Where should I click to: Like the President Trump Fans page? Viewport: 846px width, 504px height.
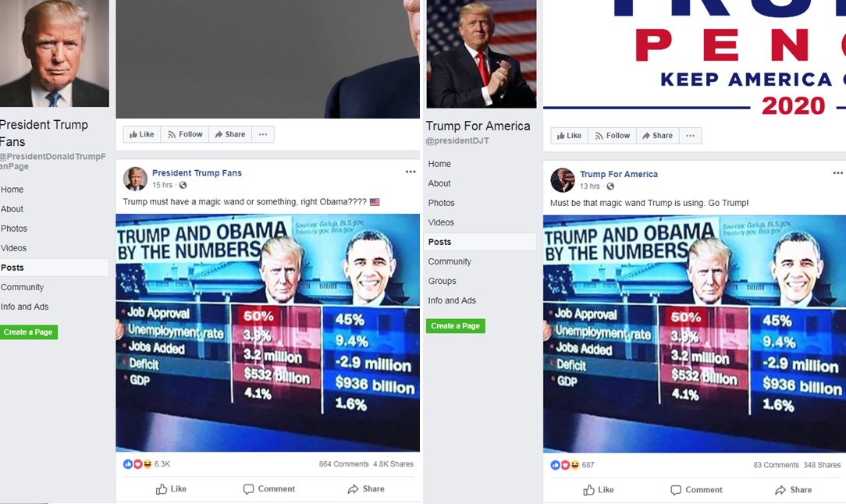point(142,134)
